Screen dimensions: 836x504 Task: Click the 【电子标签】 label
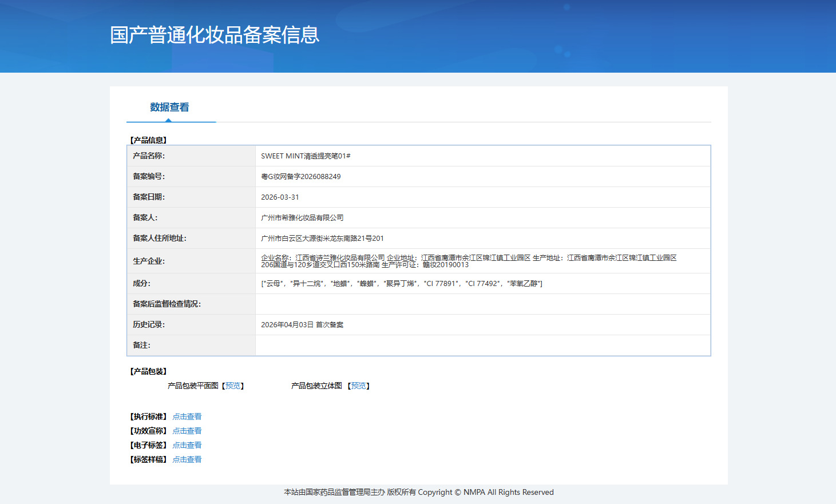pyautogui.click(x=148, y=445)
